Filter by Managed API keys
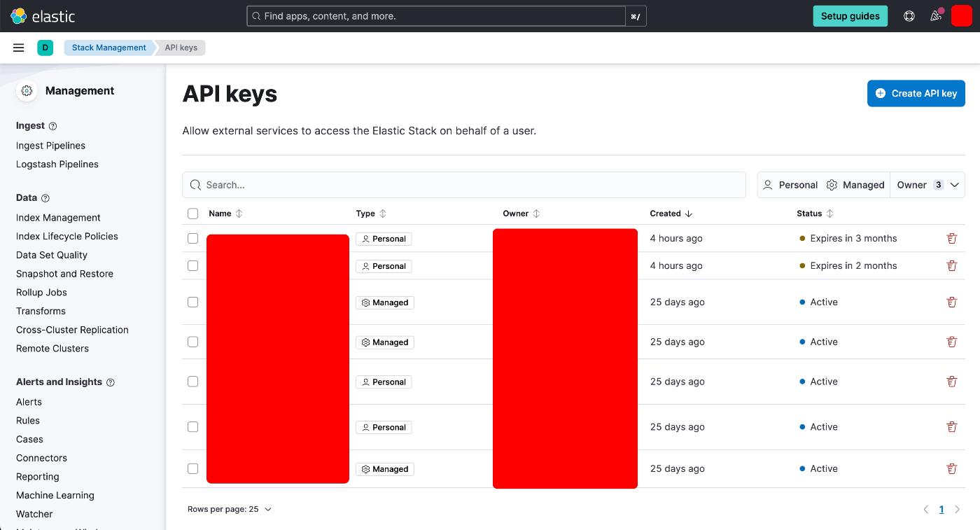Viewport: 980px width, 530px height. coord(855,185)
